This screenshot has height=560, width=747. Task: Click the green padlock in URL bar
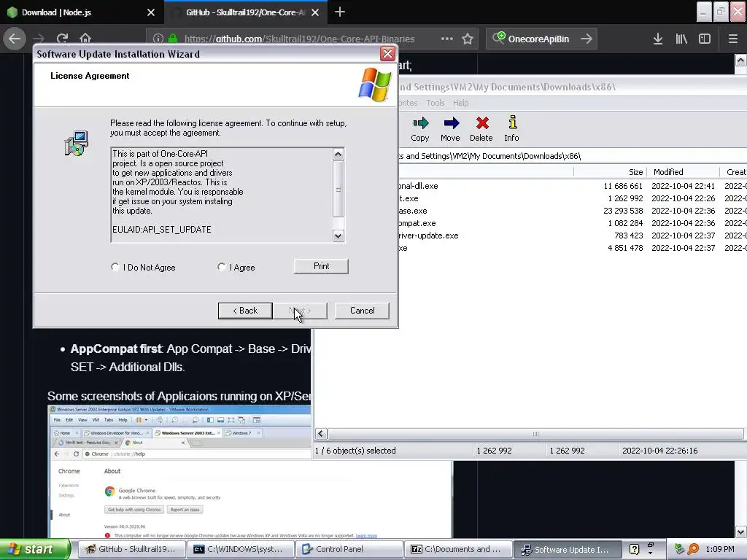[x=173, y=39]
